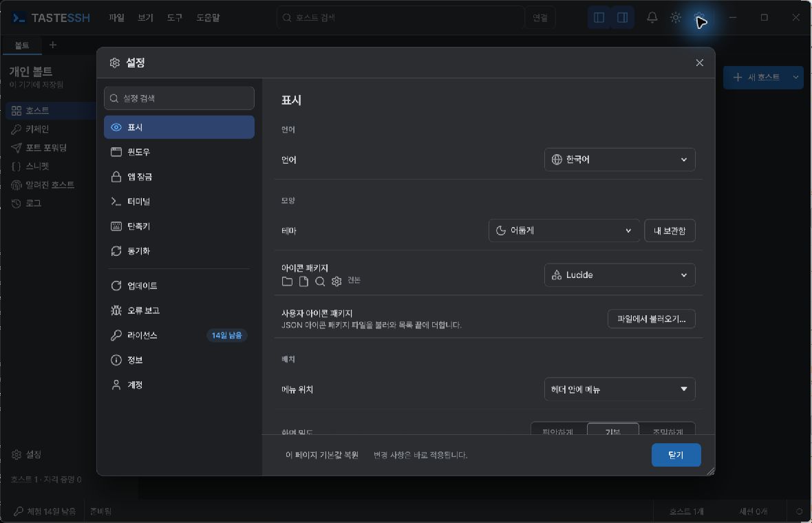The height and width of the screenshot is (523, 812).
Task: Open the 보기 menu
Action: pyautogui.click(x=145, y=18)
